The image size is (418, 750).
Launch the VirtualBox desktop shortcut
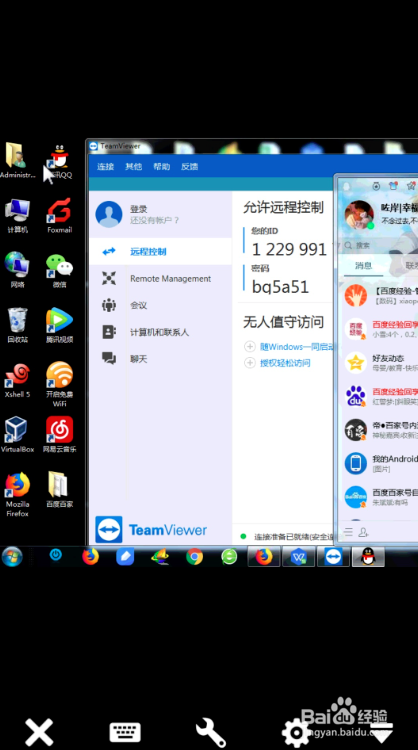click(x=17, y=434)
